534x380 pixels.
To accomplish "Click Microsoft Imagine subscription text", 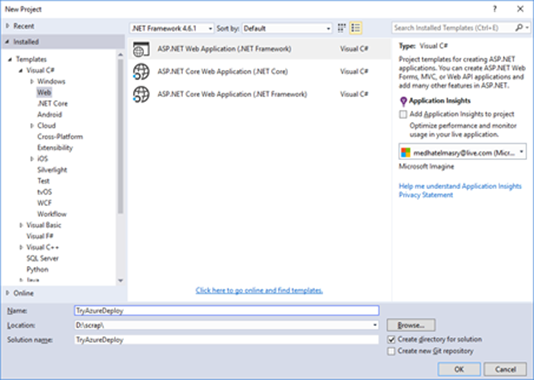I will 426,167.
